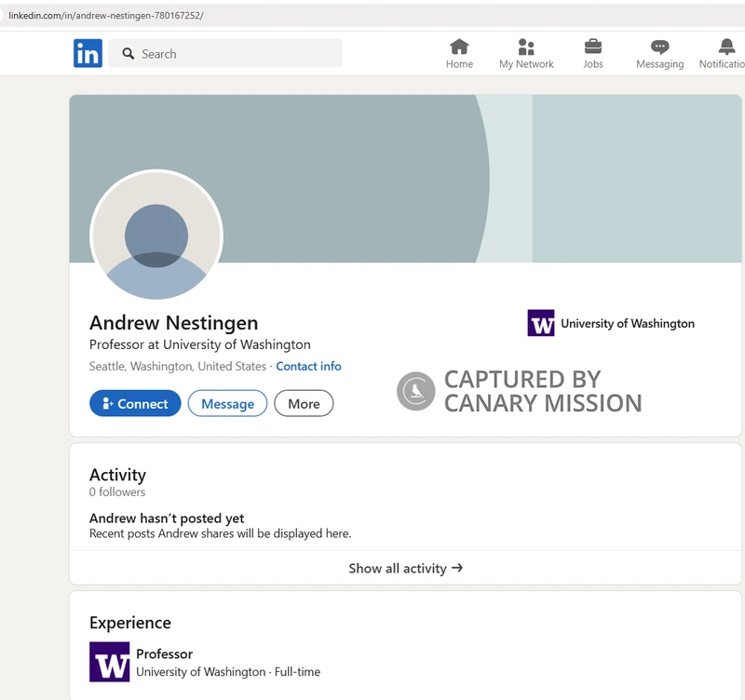Click the browser address bar URL
Image resolution: width=745 pixels, height=700 pixels.
(106, 15)
